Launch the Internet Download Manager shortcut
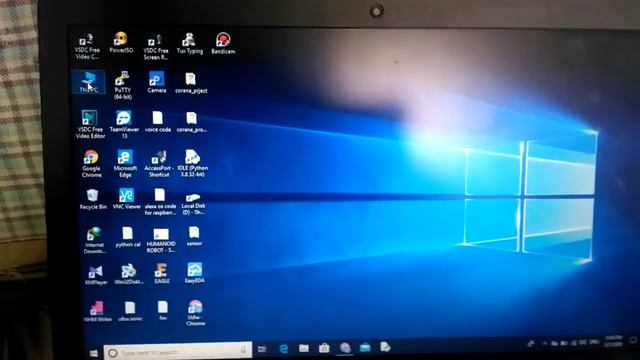The height and width of the screenshot is (360, 640). [x=94, y=240]
